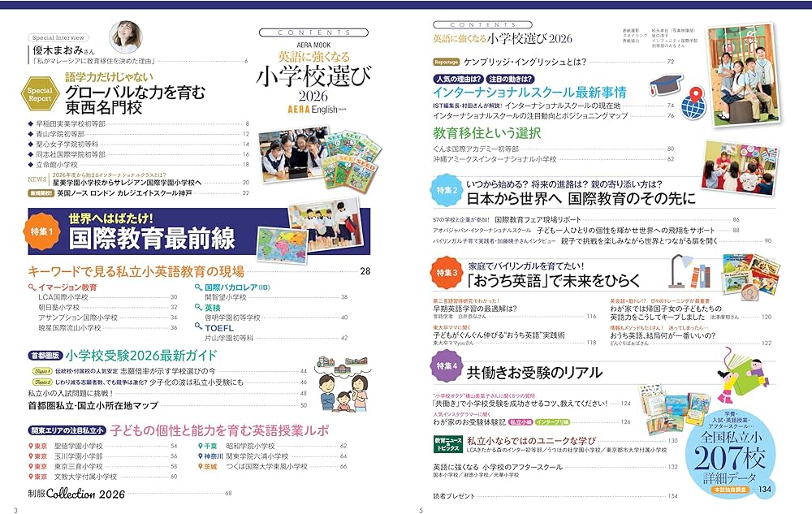
Task: Open the 読者プレゼント entry
Action: tap(452, 496)
